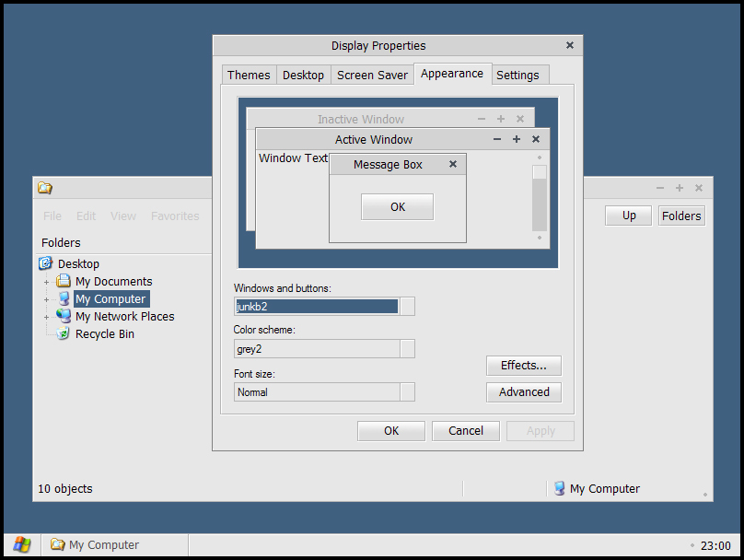Open the Font size dropdown arrow

[407, 392]
